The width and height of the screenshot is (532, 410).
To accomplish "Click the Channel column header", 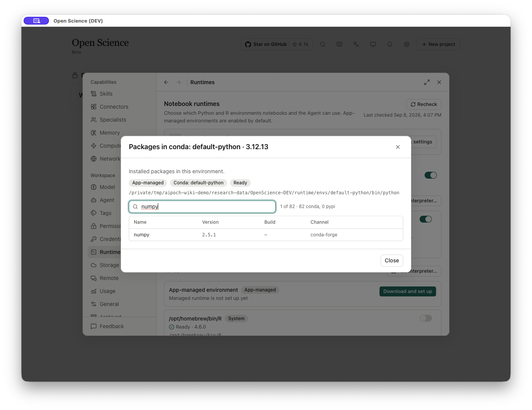I will [x=320, y=222].
